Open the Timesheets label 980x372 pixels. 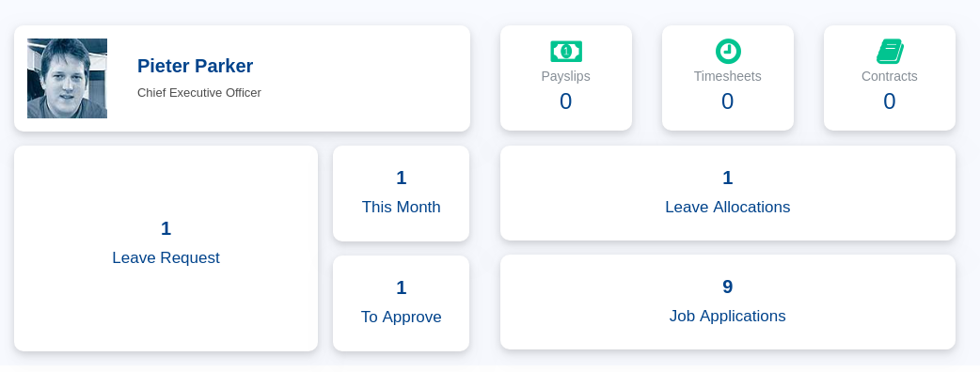point(728,76)
